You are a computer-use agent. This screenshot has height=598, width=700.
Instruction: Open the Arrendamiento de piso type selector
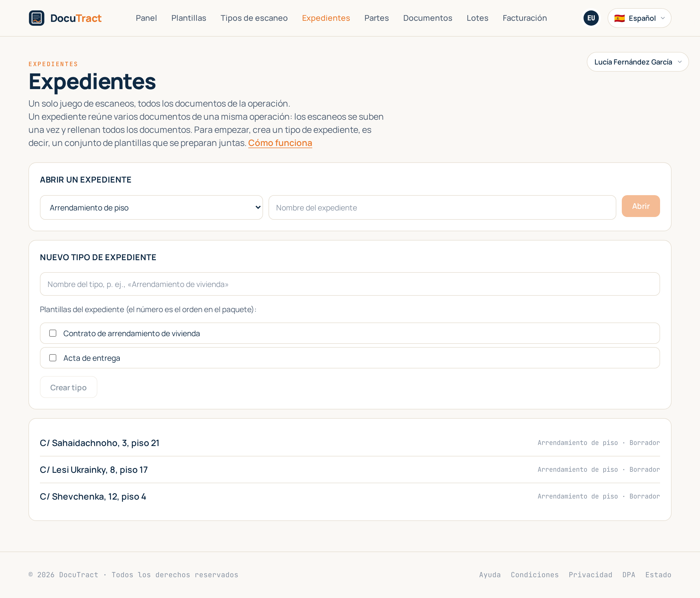(151, 207)
